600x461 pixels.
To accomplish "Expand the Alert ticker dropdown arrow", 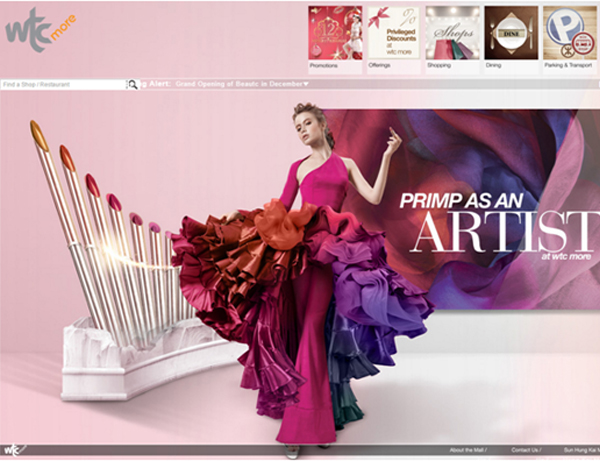I will click(306, 84).
